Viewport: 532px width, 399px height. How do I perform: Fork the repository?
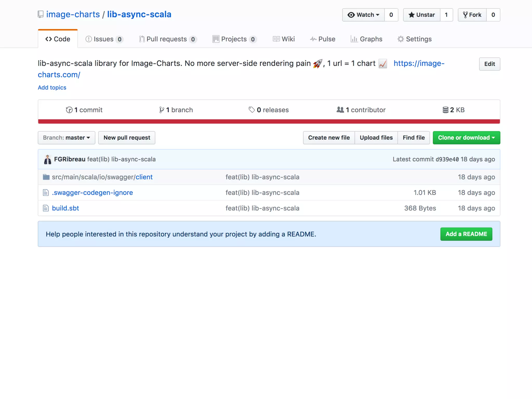pos(472,15)
